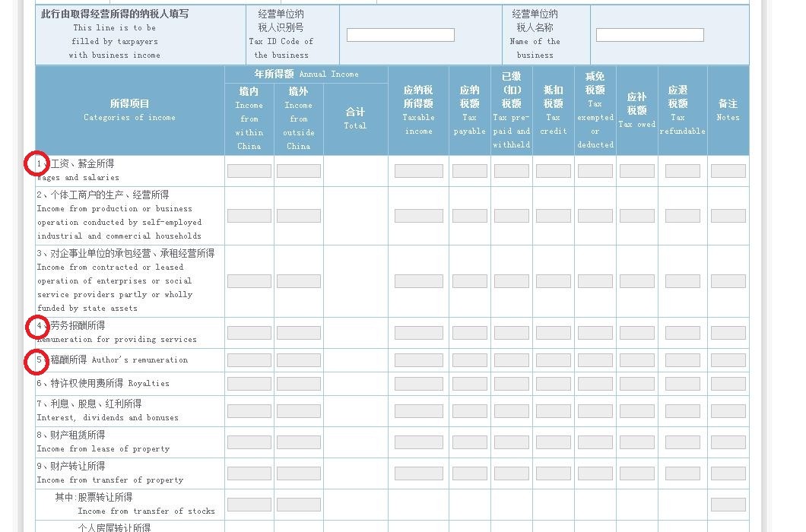Select transfer of property Tax refundable field
806x532 pixels.
click(682, 473)
